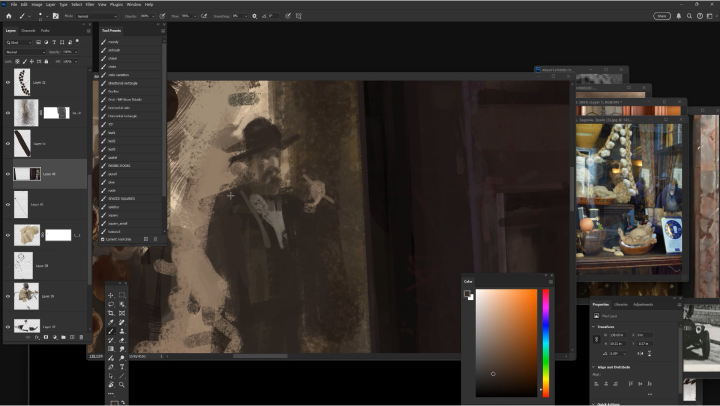This screenshot has height=406, width=720.
Task: Select the Move tool in the toolbox
Action: 111,295
